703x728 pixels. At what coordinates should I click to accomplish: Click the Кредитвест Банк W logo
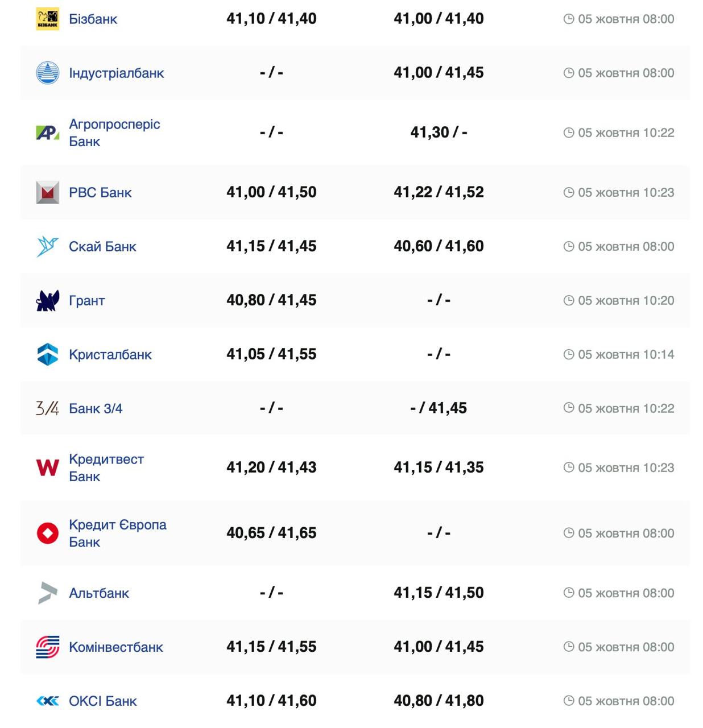pos(47,468)
